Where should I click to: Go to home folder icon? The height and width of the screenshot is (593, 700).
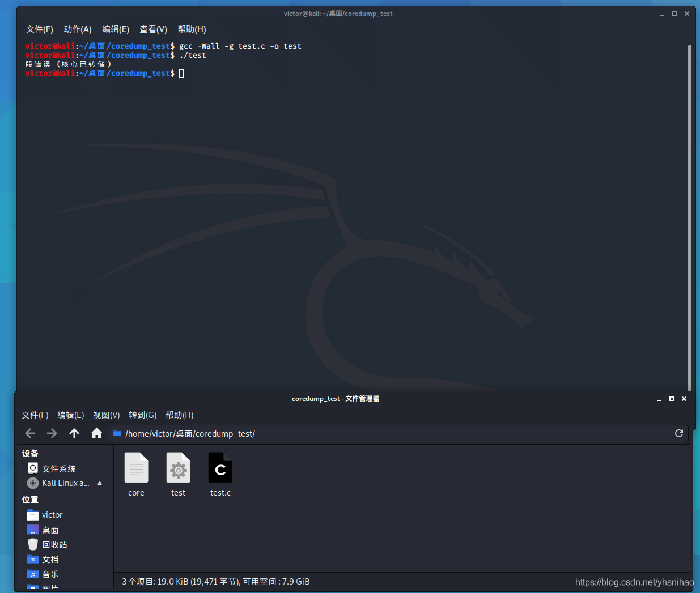pyautogui.click(x=97, y=433)
